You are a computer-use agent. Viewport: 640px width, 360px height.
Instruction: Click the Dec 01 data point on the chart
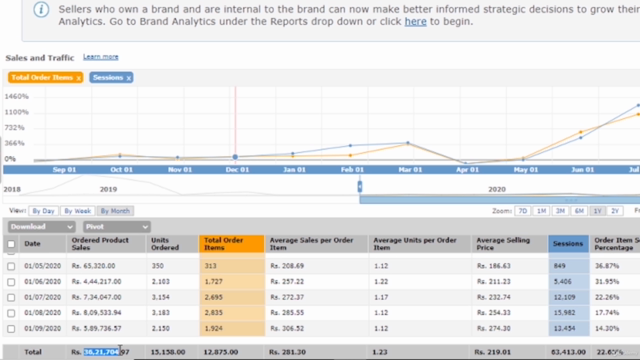235,157
